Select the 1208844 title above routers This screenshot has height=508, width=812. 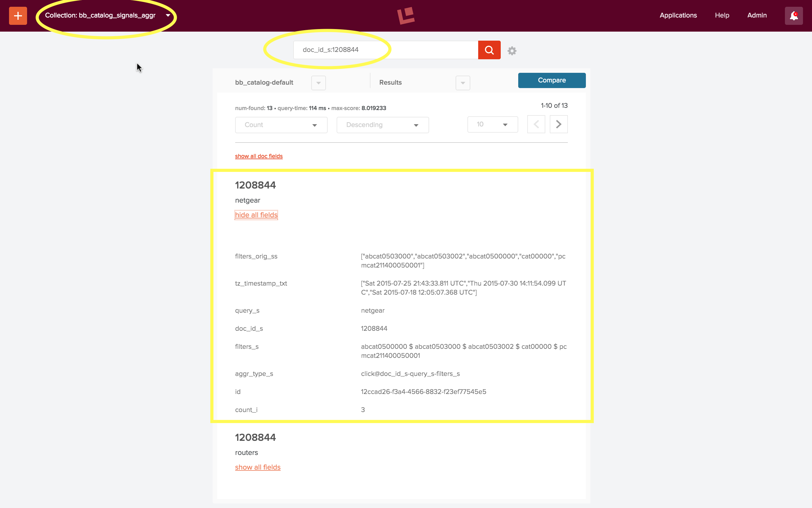(x=255, y=437)
